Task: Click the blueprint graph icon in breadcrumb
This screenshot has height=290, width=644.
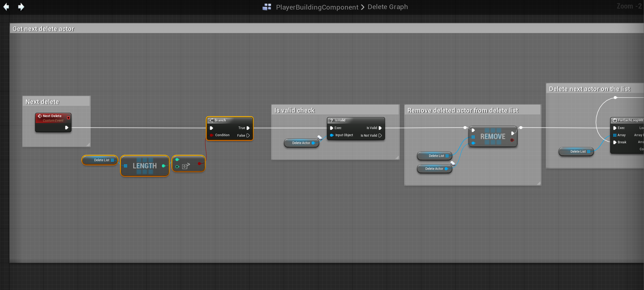Action: [267, 7]
